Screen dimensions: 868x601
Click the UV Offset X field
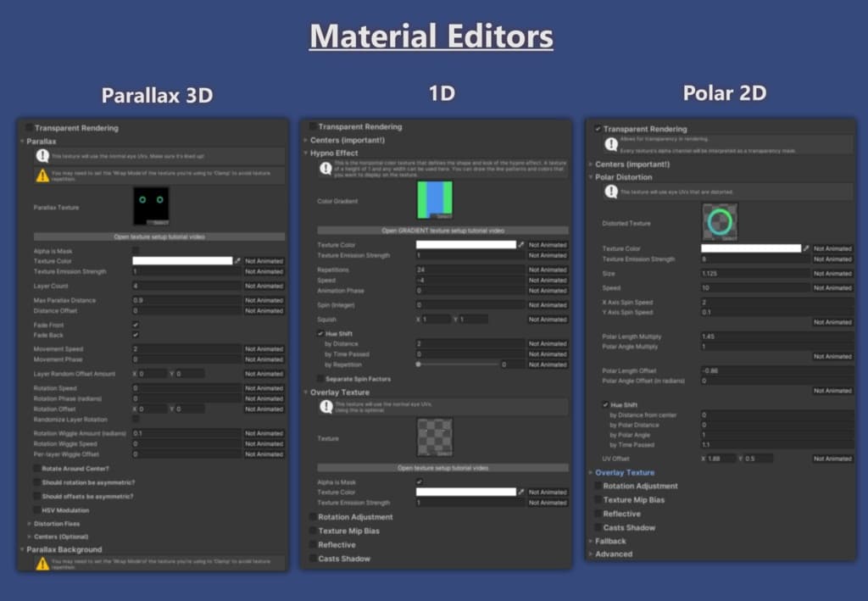point(721,459)
